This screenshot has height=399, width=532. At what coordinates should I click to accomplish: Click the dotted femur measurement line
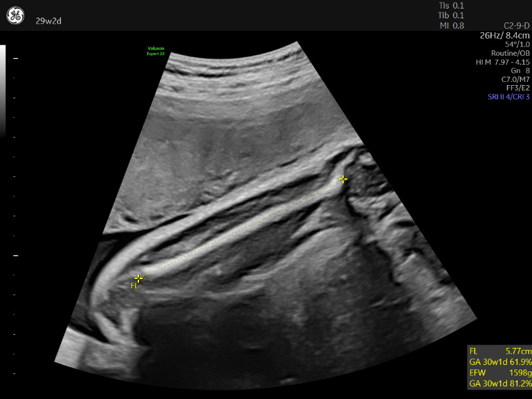(x=240, y=229)
